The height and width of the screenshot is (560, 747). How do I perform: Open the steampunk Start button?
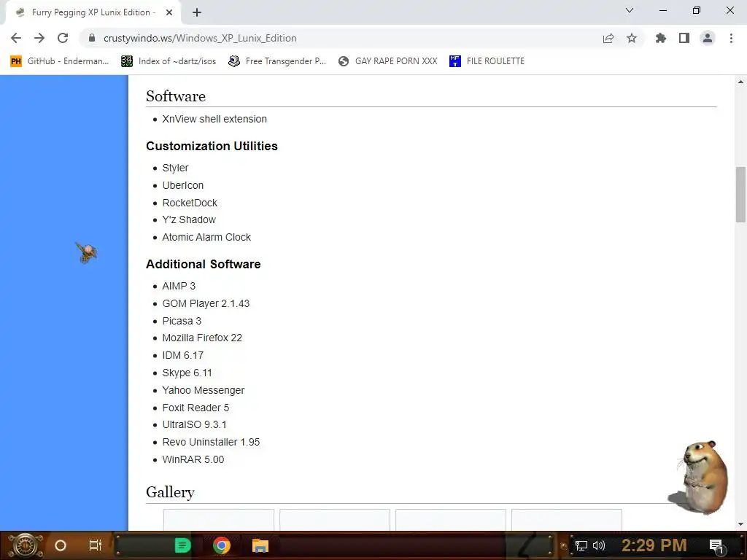25,545
